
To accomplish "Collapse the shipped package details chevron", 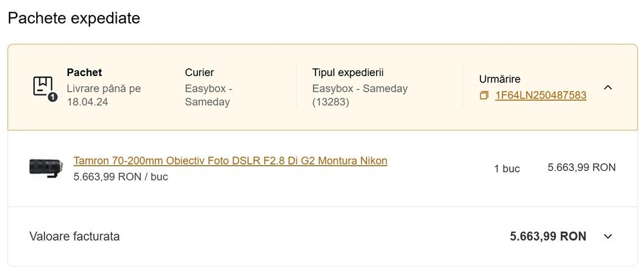I will 607,87.
